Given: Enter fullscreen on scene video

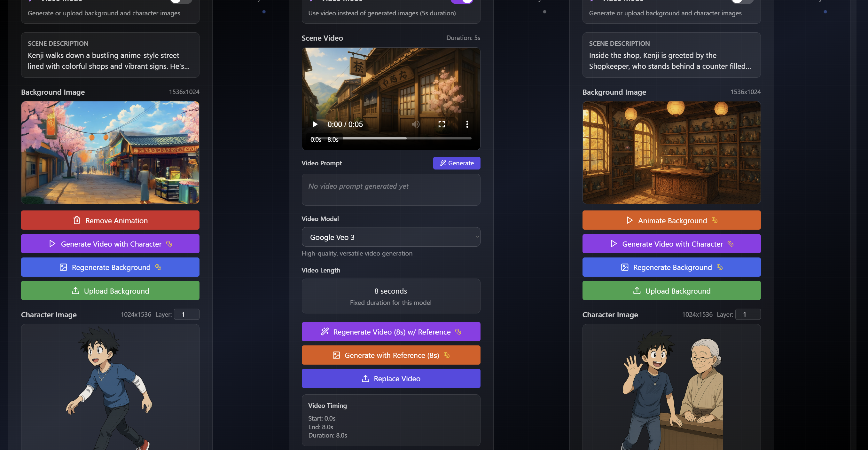Looking at the screenshot, I should (442, 124).
